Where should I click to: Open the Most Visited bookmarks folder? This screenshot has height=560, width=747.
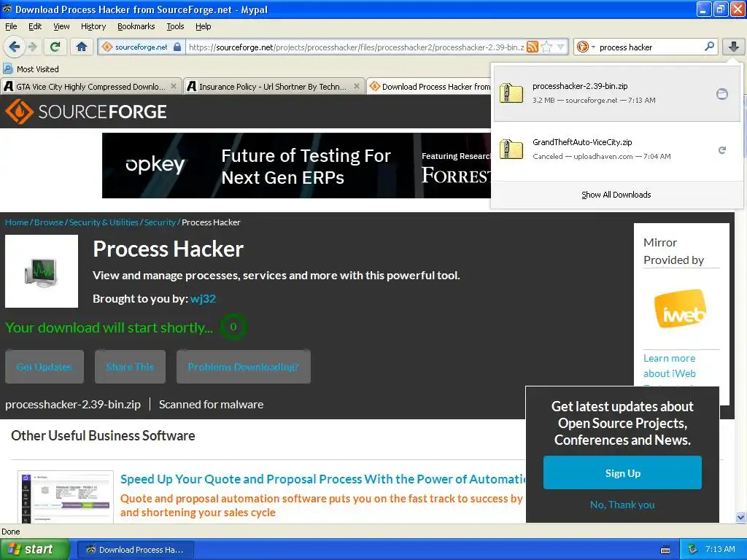31,69
